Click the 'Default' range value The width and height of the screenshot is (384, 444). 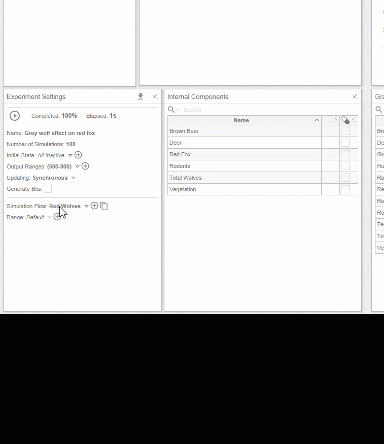click(x=35, y=217)
